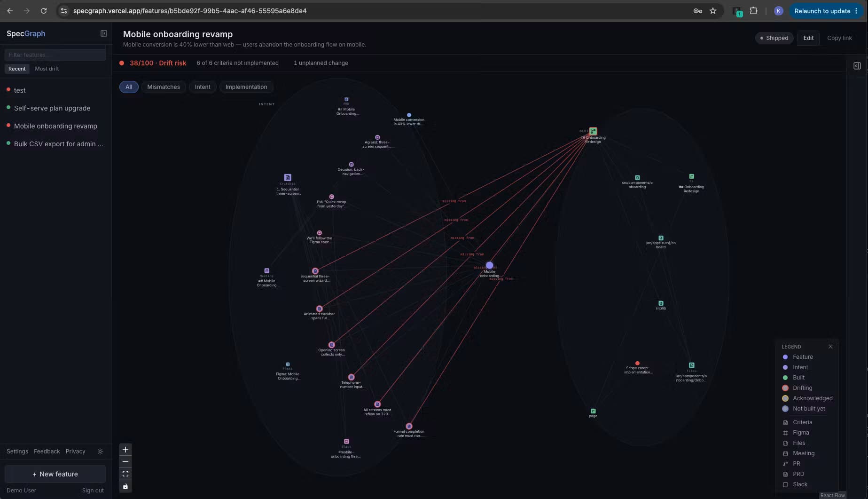Click the Edit button
Image resolution: width=868 pixels, height=499 pixels.
(808, 38)
